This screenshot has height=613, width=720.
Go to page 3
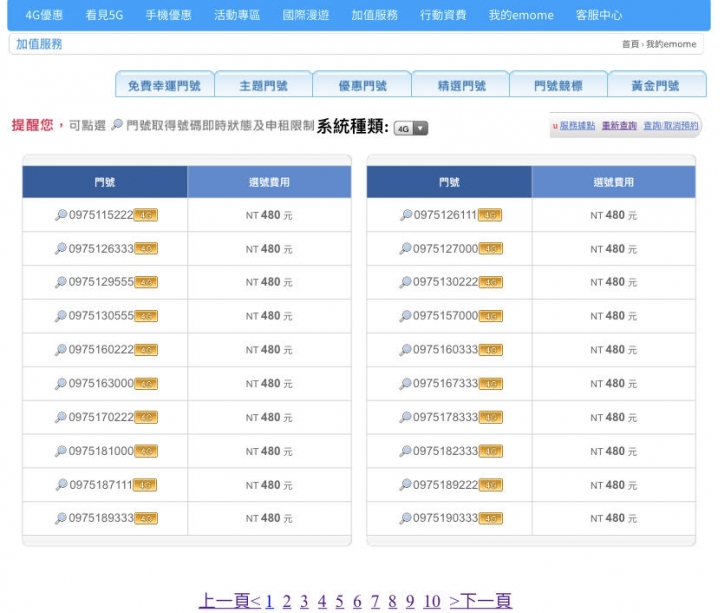[304, 602]
